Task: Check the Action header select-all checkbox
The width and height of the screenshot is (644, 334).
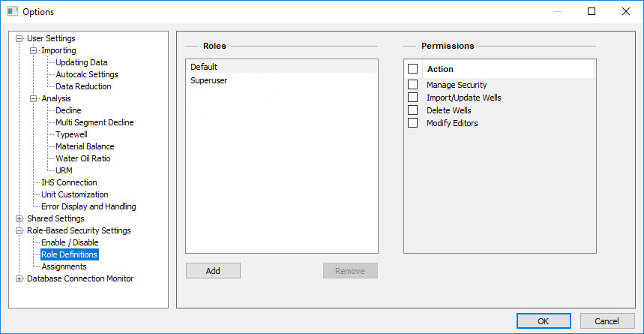Action: click(412, 69)
